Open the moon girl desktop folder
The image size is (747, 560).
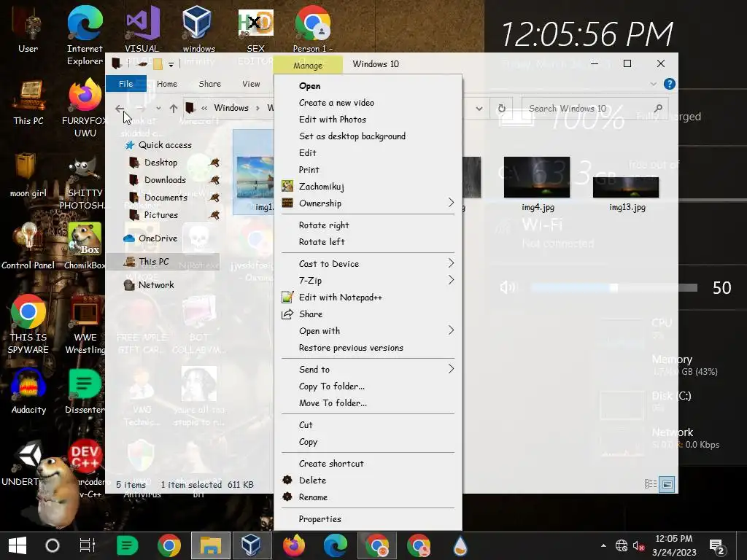28,175
